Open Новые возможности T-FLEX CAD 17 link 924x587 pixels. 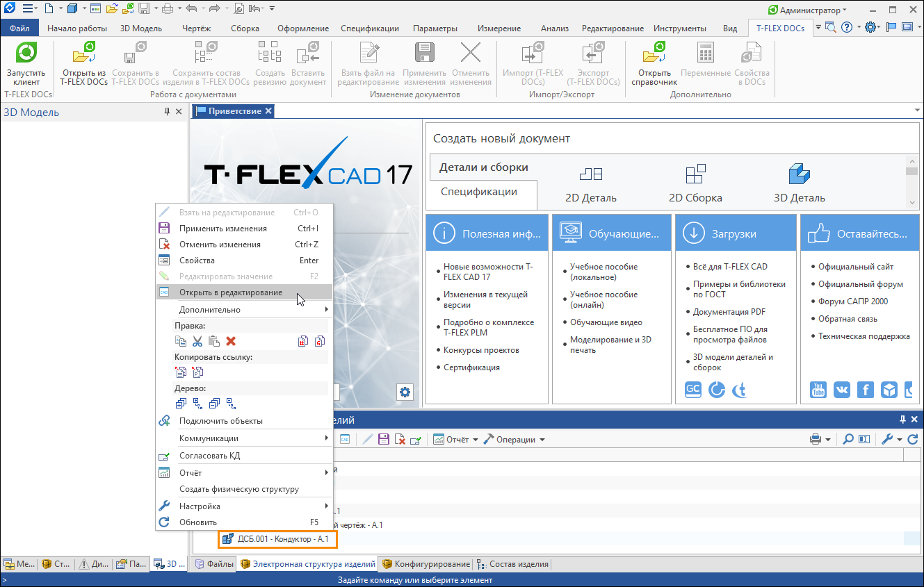(x=488, y=272)
